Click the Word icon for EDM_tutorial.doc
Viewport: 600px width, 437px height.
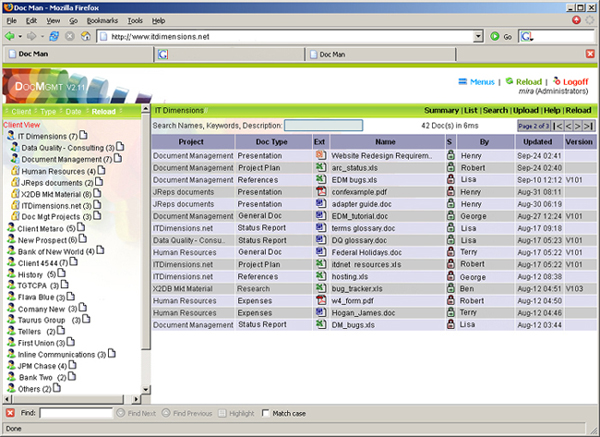click(319, 214)
